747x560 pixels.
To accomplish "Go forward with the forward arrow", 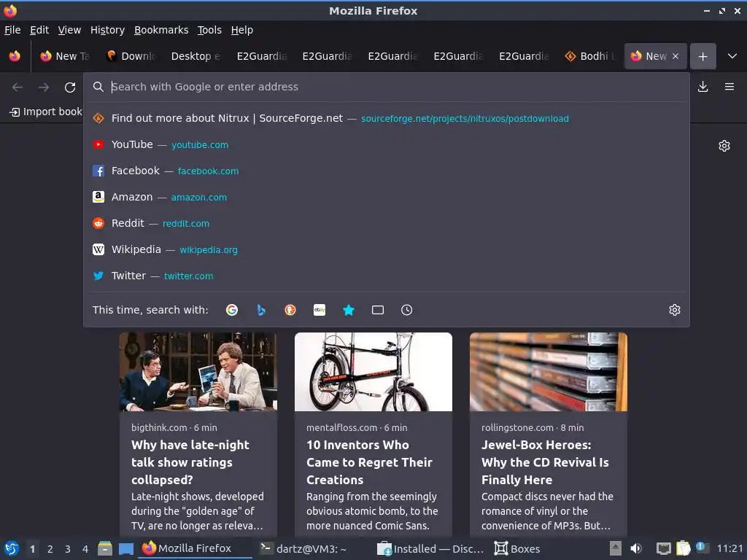I will pos(43,87).
